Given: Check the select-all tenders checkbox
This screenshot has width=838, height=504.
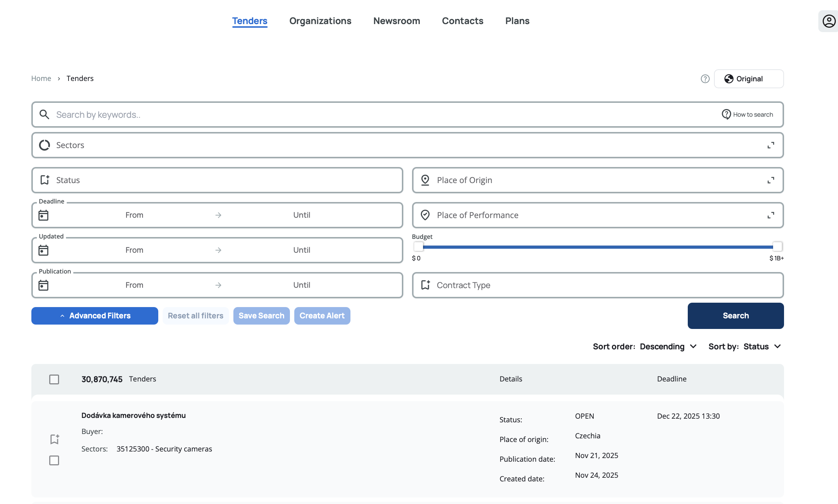Looking at the screenshot, I should point(54,379).
